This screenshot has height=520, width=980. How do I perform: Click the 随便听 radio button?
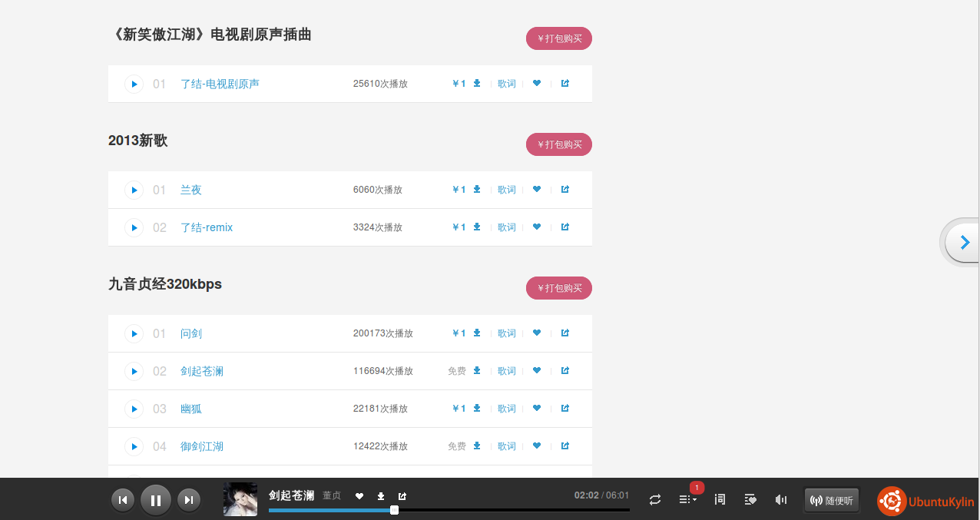[x=832, y=501]
